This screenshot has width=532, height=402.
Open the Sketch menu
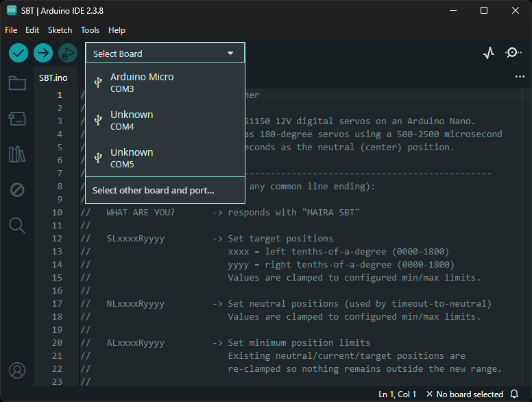60,30
